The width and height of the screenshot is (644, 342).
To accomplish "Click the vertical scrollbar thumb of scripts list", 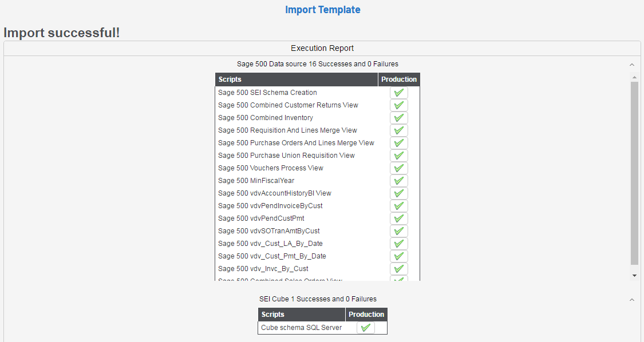I will (634, 172).
